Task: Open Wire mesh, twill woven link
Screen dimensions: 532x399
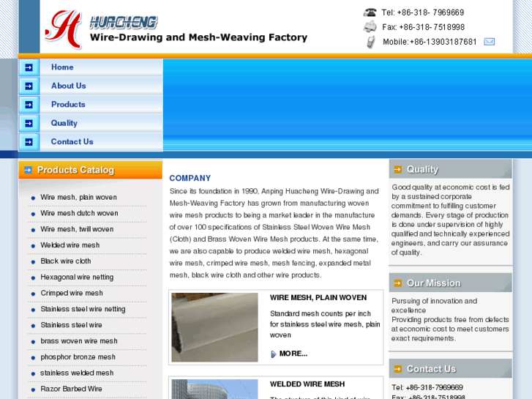Action: (77, 229)
